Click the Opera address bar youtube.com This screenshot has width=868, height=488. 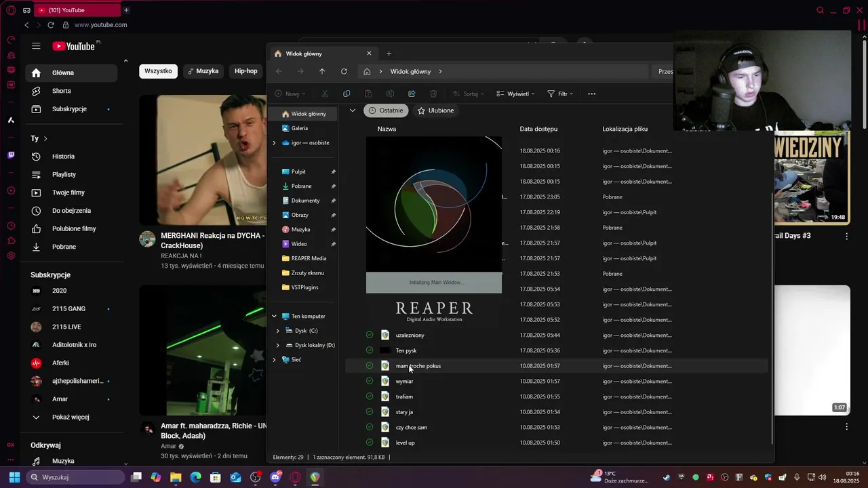100,25
